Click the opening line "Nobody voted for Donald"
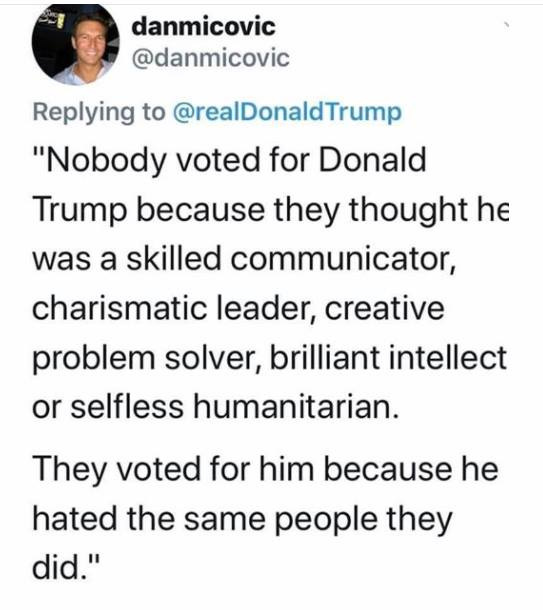Viewport: 543px width, 610px height. [229, 161]
